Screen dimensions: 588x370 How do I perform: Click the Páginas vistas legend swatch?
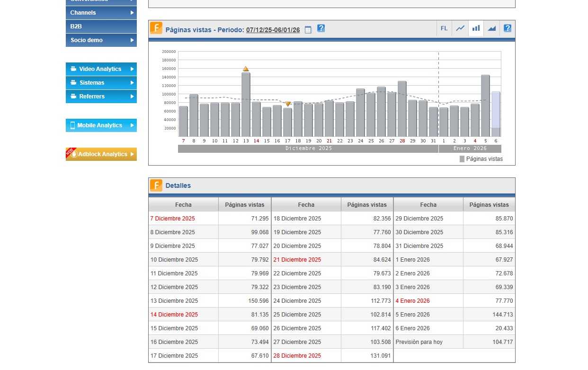pos(462,159)
